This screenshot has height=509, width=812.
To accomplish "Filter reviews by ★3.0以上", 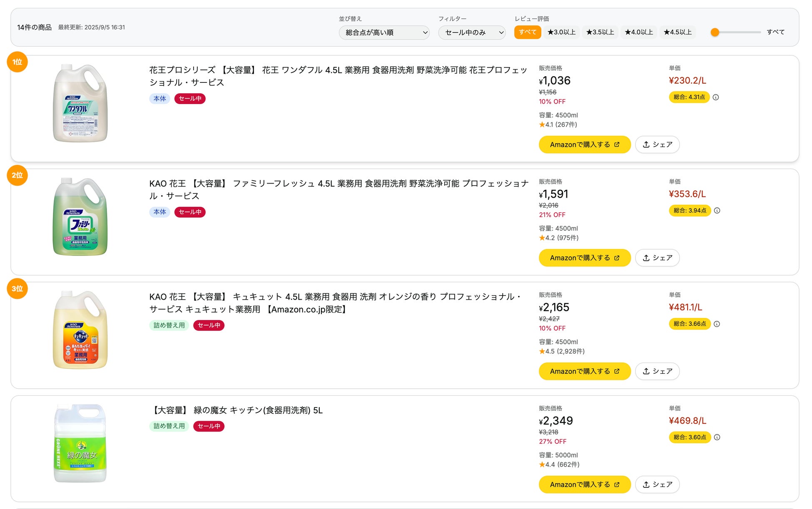I will click(x=561, y=32).
